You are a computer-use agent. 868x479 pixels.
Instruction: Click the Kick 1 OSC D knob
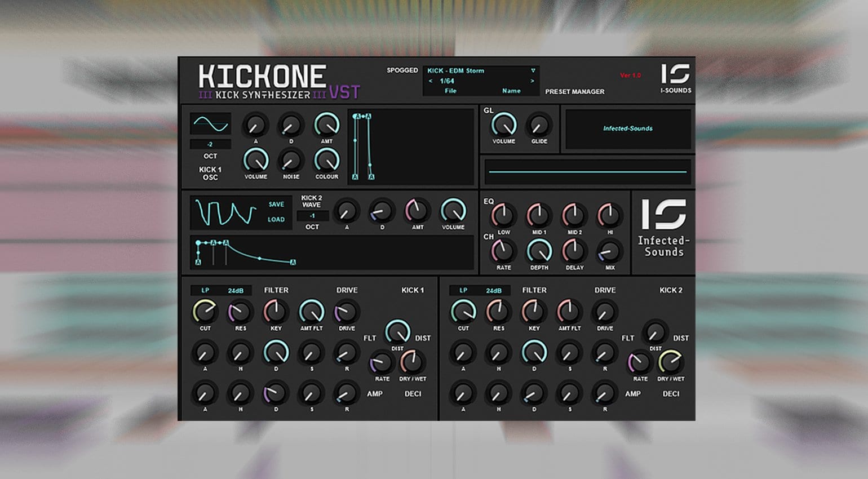coord(291,125)
